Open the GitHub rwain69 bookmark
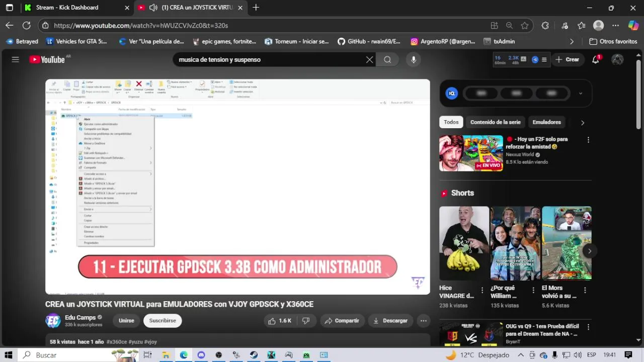Screen dimensions: 644x362 coord(369,41)
